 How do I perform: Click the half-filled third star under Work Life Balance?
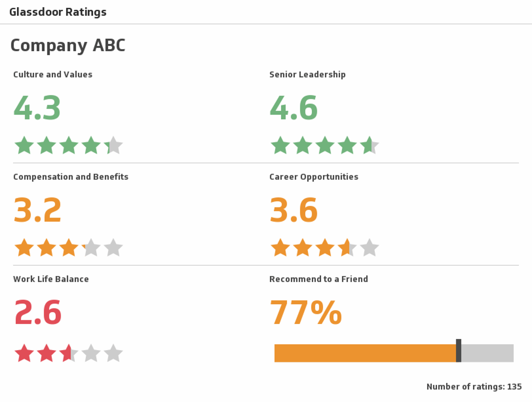tap(69, 353)
